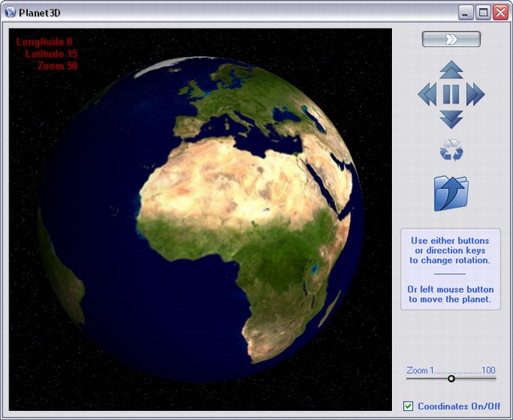The height and width of the screenshot is (420, 513).
Task: Click the rotate left arrow
Action: pyautogui.click(x=427, y=95)
